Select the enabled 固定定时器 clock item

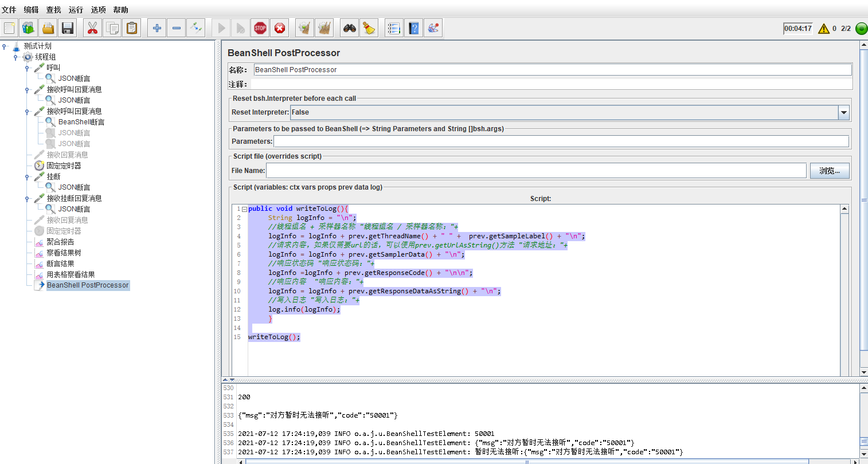click(x=64, y=166)
